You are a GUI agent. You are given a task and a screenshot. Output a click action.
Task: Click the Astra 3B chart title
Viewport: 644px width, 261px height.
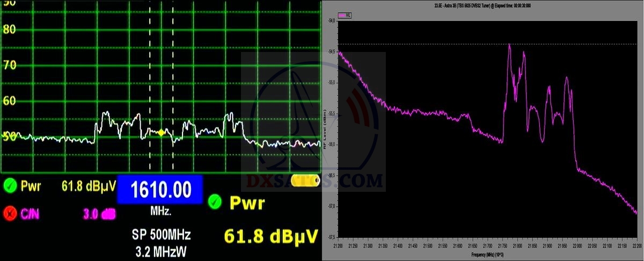click(483, 6)
